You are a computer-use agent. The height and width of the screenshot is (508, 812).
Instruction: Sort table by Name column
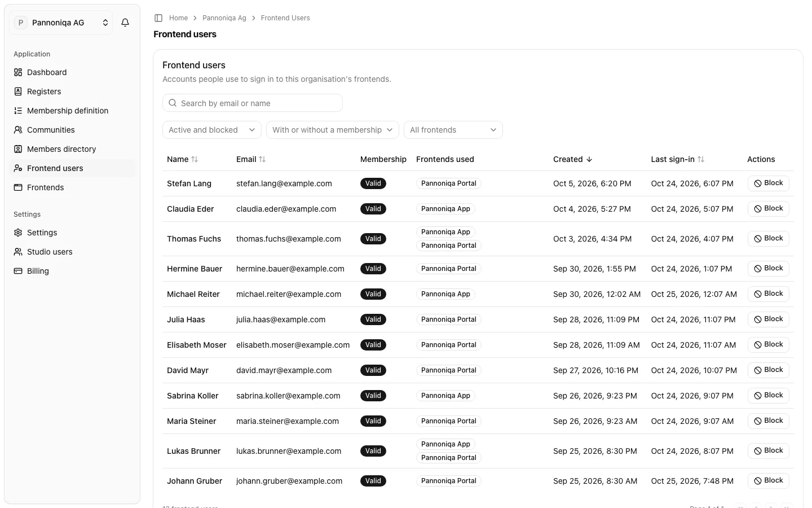pos(183,159)
